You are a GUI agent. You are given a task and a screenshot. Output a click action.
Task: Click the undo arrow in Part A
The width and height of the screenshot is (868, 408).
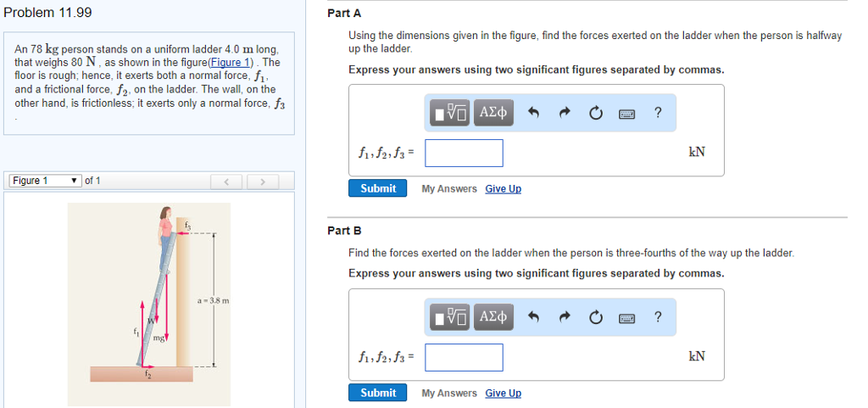click(x=535, y=113)
